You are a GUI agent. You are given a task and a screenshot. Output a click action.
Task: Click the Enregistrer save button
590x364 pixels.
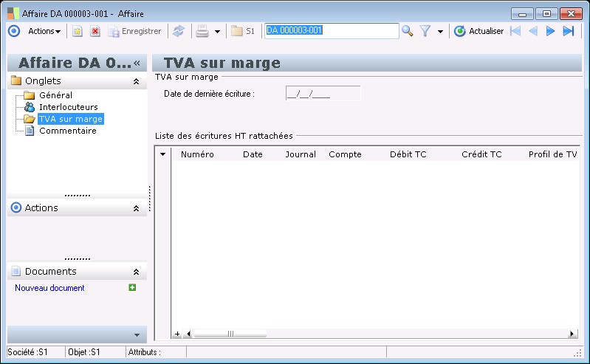134,31
